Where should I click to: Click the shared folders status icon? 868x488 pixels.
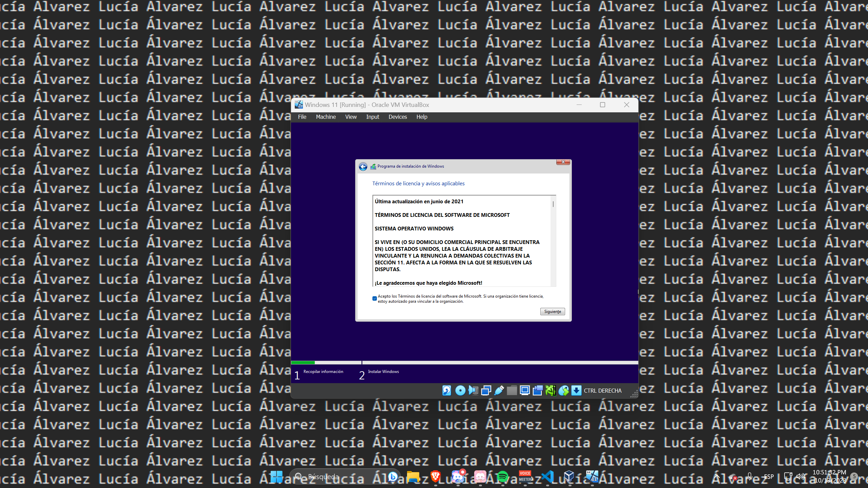point(512,391)
